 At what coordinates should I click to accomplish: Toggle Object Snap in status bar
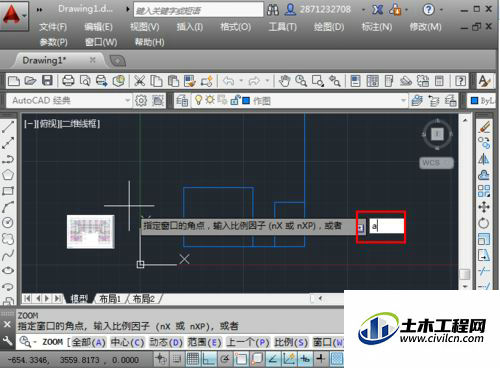(x=241, y=359)
